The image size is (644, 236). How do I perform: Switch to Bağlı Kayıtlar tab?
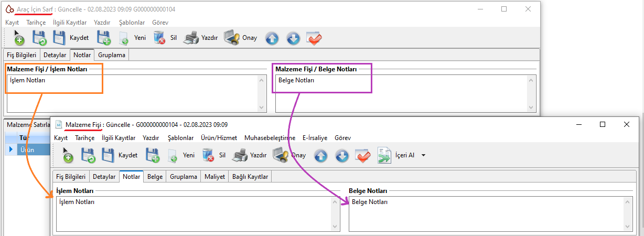[250, 177]
